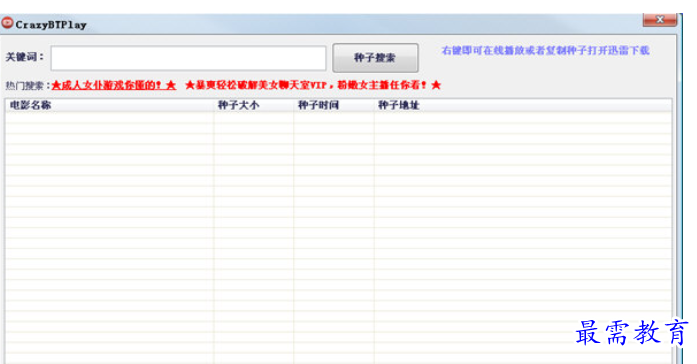Open the second red VIP promo link

[313, 85]
